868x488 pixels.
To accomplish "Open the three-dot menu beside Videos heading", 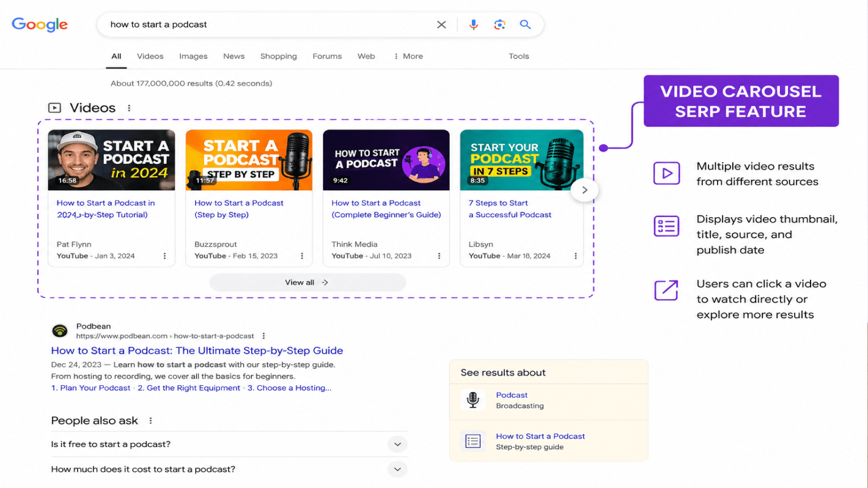I will (129, 108).
